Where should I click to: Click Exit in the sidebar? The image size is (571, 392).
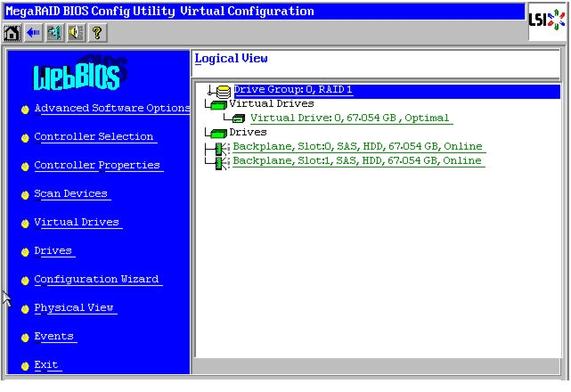(x=46, y=364)
